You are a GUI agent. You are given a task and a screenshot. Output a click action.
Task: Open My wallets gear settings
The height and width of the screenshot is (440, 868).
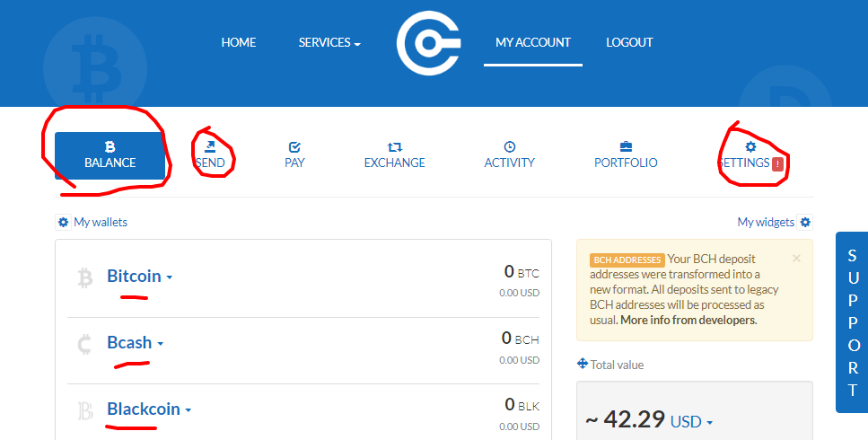click(x=63, y=222)
